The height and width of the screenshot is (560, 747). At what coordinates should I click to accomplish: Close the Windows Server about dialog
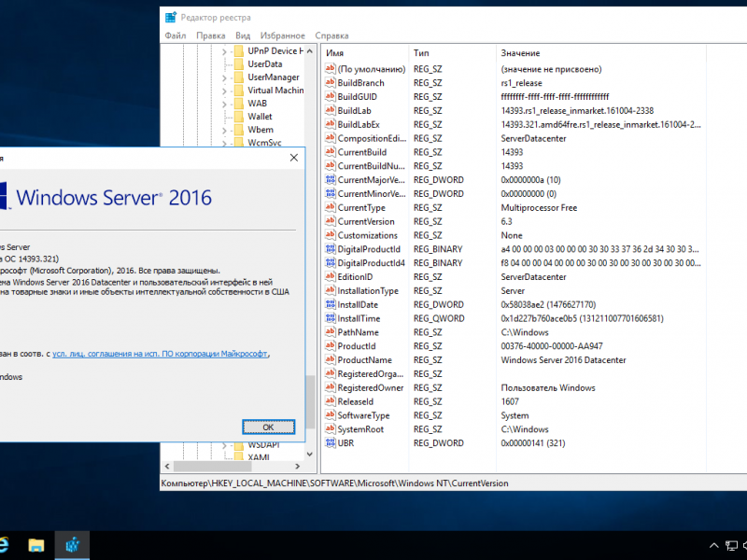pos(294,158)
